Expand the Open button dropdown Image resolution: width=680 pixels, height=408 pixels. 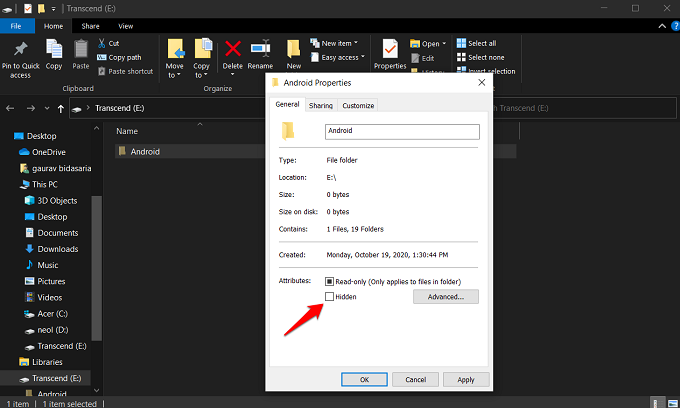tap(444, 43)
